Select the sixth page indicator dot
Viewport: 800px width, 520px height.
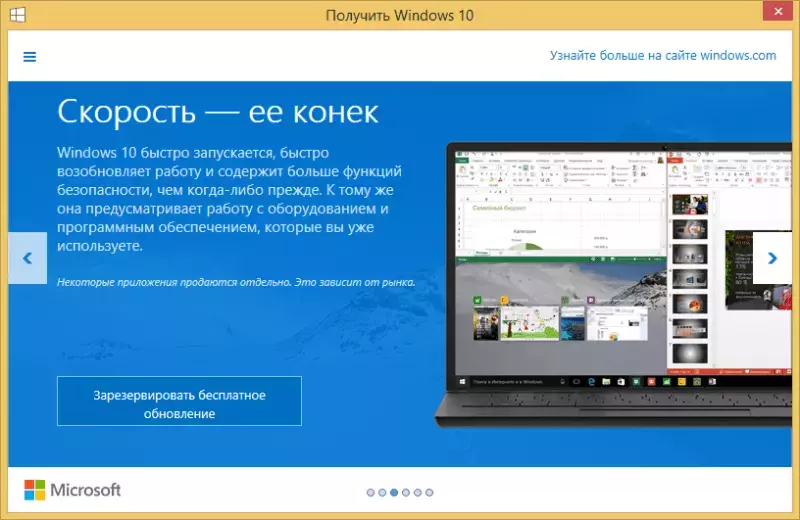pyautogui.click(x=429, y=492)
